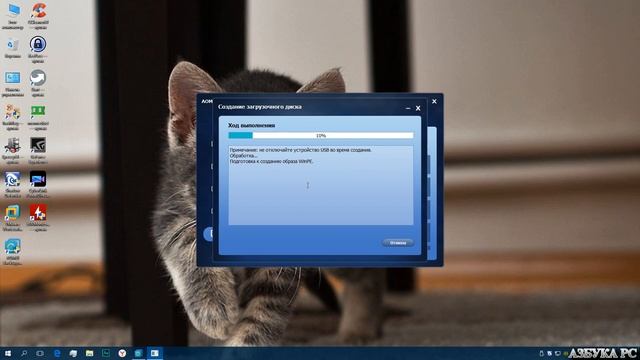The image size is (640, 360).
Task: Open the Windows Start menu
Action: pos(8,353)
